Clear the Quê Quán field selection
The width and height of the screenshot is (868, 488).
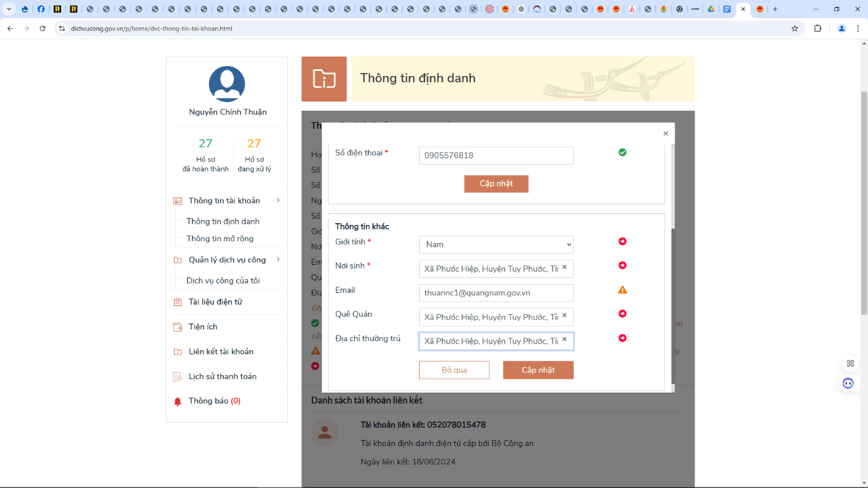(x=564, y=316)
